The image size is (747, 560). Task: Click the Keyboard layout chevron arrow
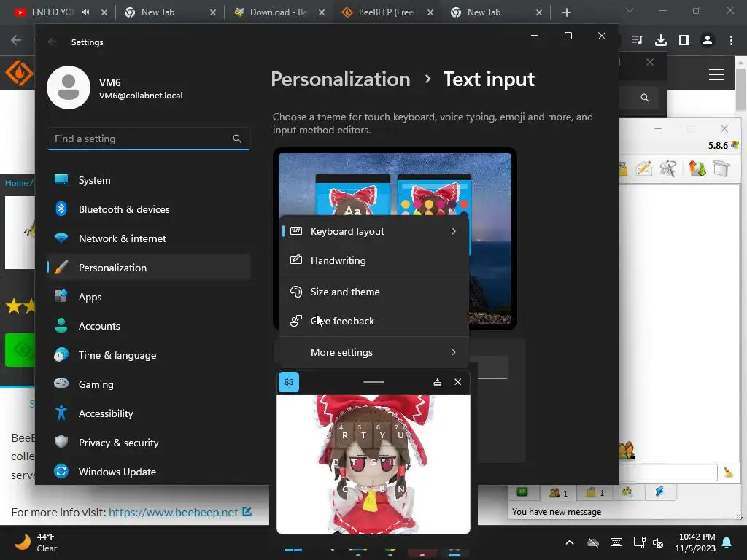point(454,231)
